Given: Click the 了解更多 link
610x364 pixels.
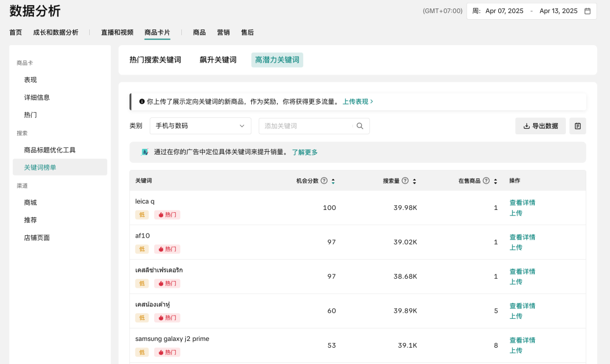Looking at the screenshot, I should [304, 152].
